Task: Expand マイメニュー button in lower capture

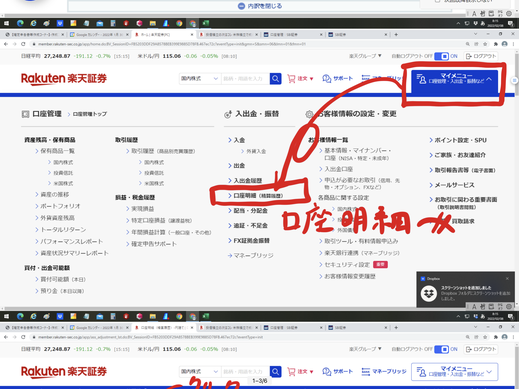Action: 454,371
